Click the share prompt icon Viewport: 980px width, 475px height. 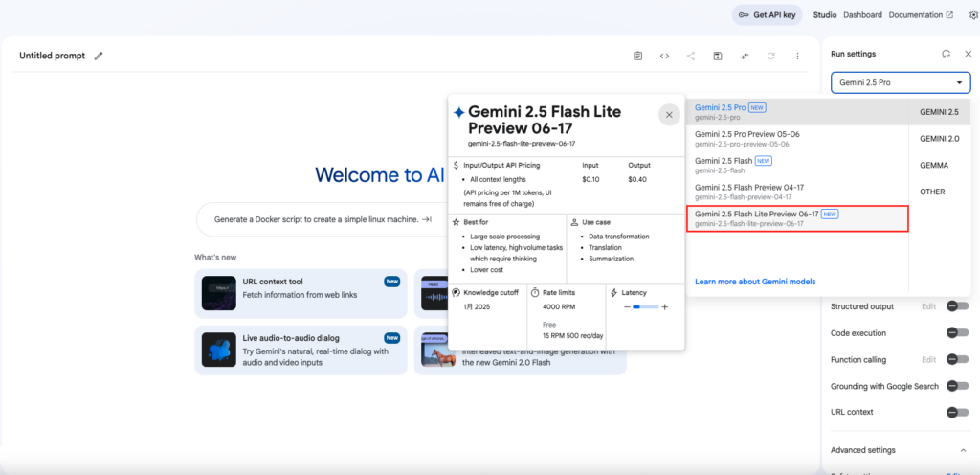[691, 56]
